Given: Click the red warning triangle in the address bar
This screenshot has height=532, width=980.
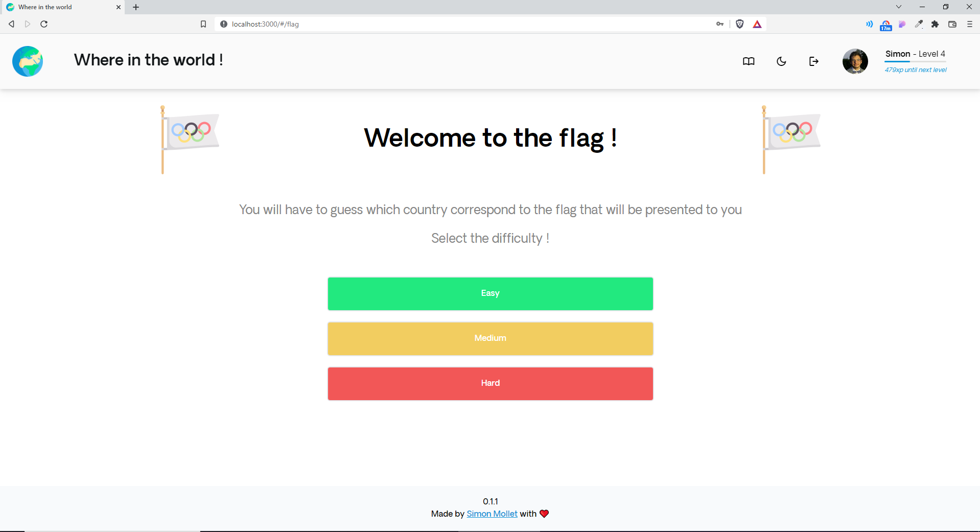Looking at the screenshot, I should pyautogui.click(x=757, y=24).
